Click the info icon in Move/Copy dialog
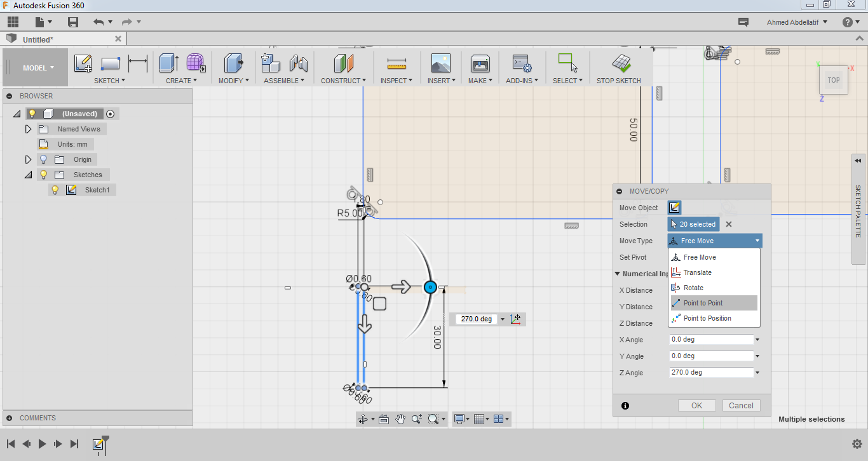 pyautogui.click(x=625, y=405)
